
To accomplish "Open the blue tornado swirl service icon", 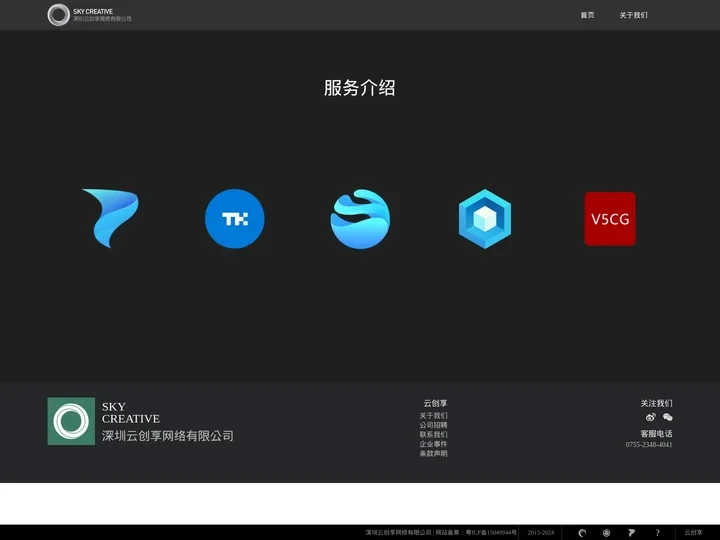I will (x=110, y=219).
